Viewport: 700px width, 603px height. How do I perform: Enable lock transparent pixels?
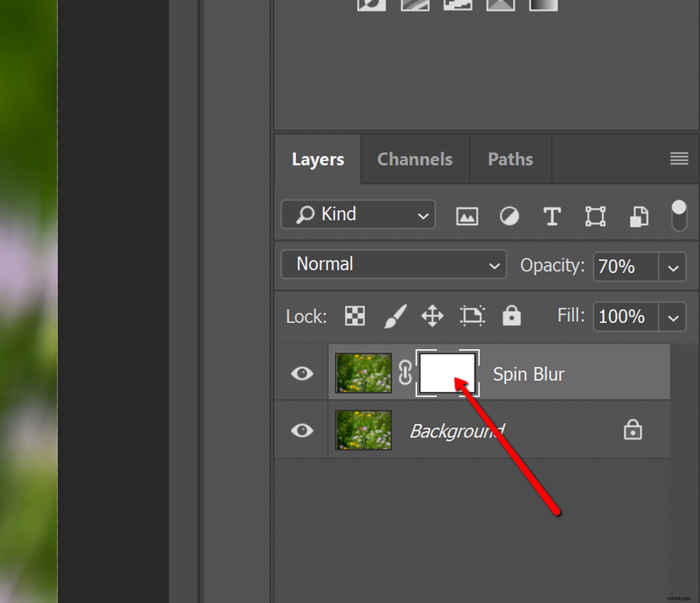354,316
